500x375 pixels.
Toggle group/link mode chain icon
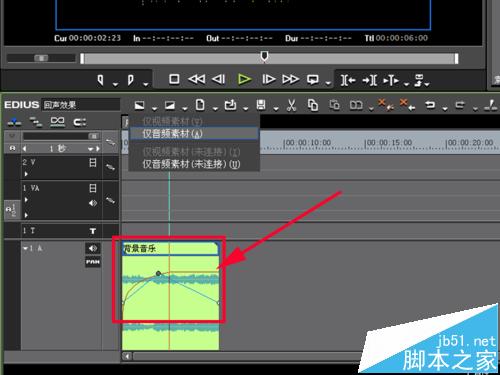click(57, 122)
